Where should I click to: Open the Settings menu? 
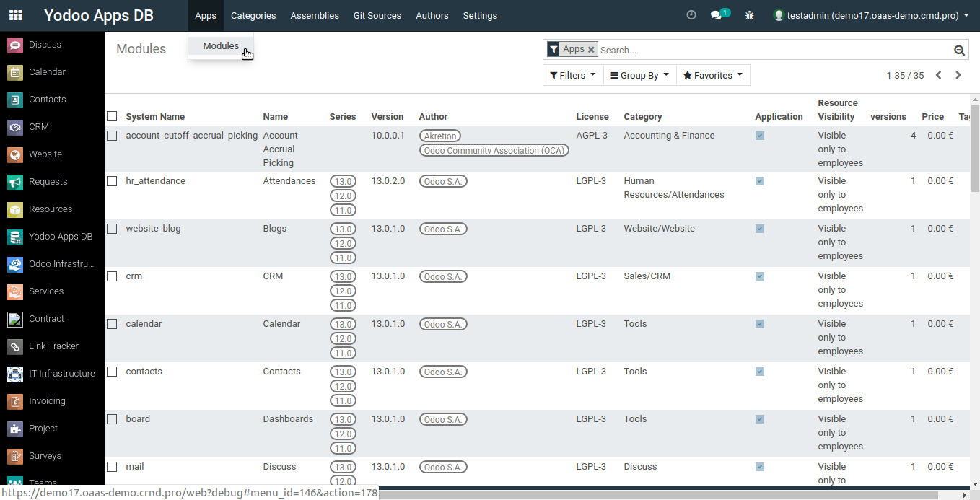[480, 15]
